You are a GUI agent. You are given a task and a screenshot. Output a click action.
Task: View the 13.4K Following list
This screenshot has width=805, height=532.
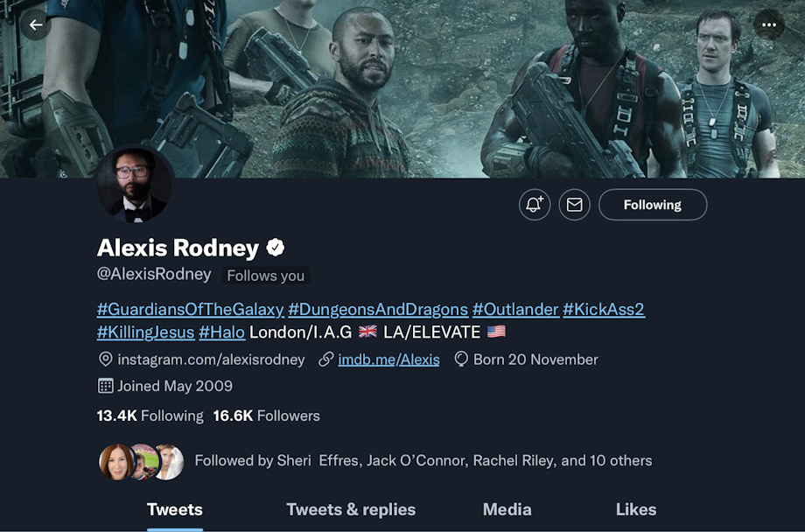pos(150,416)
